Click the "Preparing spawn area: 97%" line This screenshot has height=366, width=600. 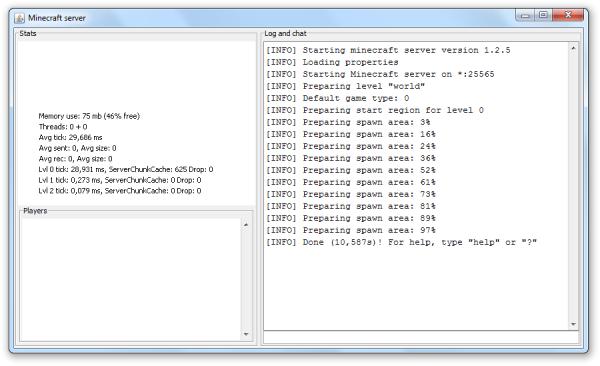[351, 230]
